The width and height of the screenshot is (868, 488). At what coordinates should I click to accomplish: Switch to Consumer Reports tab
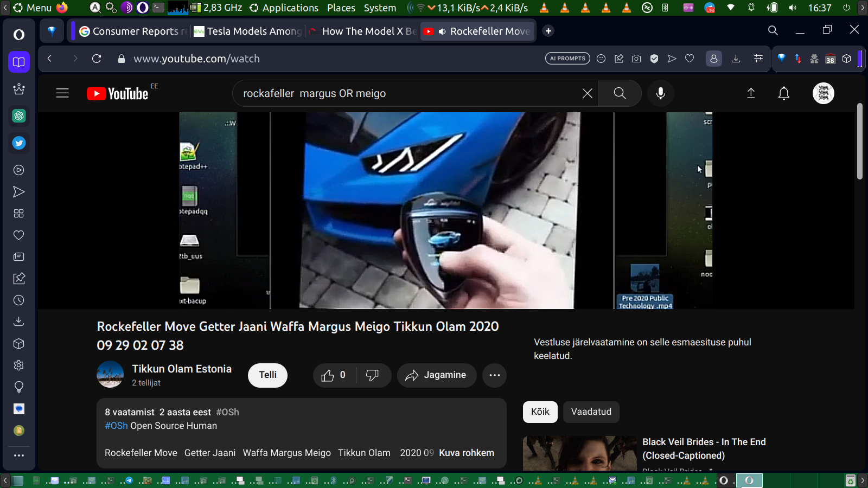click(x=133, y=31)
